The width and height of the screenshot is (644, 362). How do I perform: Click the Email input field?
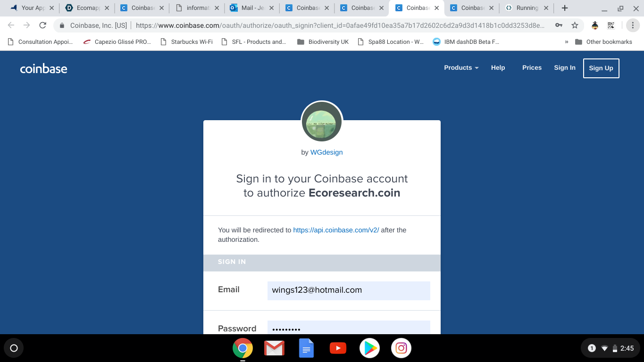click(x=349, y=290)
